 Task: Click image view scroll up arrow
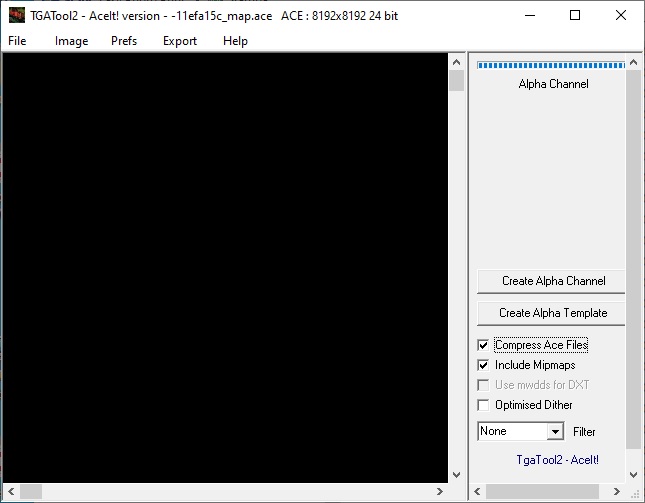457,61
